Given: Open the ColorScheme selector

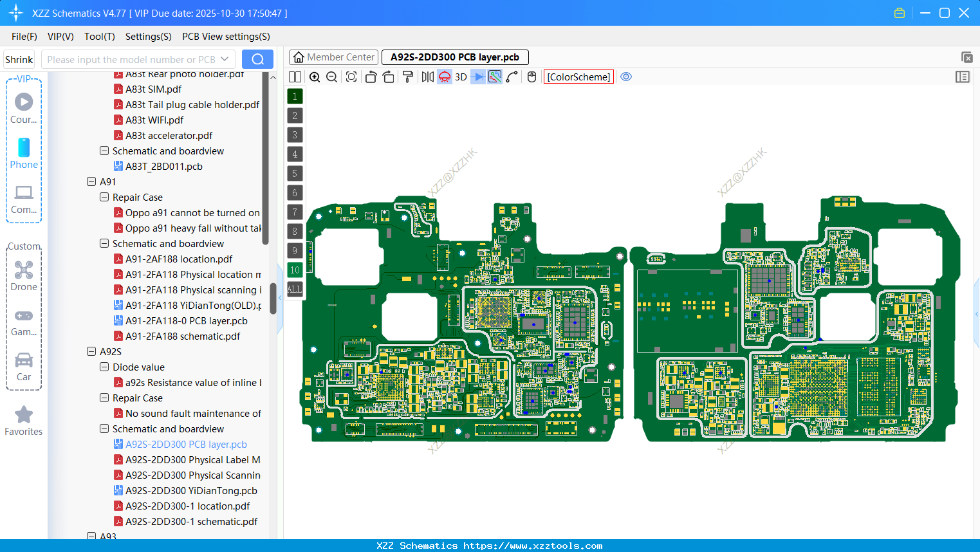Looking at the screenshot, I should (578, 77).
